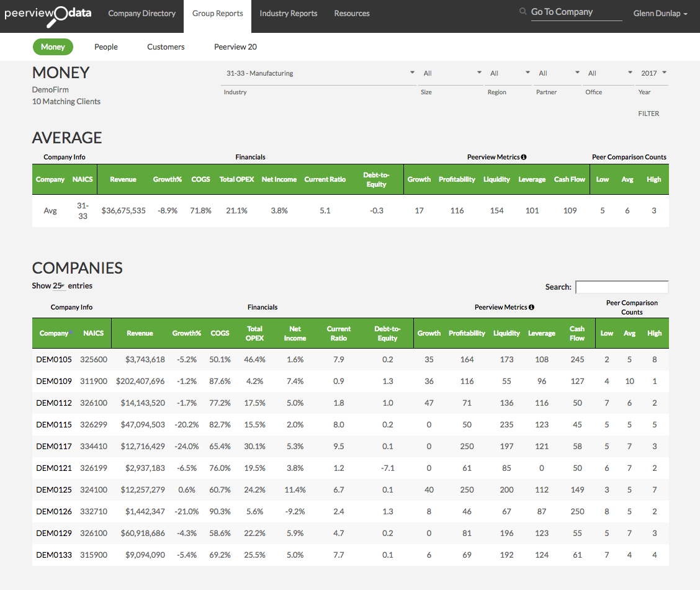
Task: Click the Company column sort arrow
Action: (71, 333)
